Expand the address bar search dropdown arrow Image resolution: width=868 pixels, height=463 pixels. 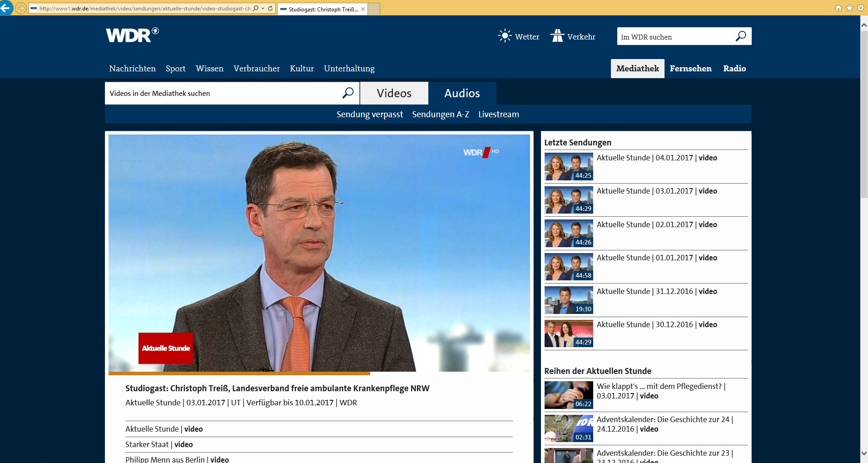[263, 8]
